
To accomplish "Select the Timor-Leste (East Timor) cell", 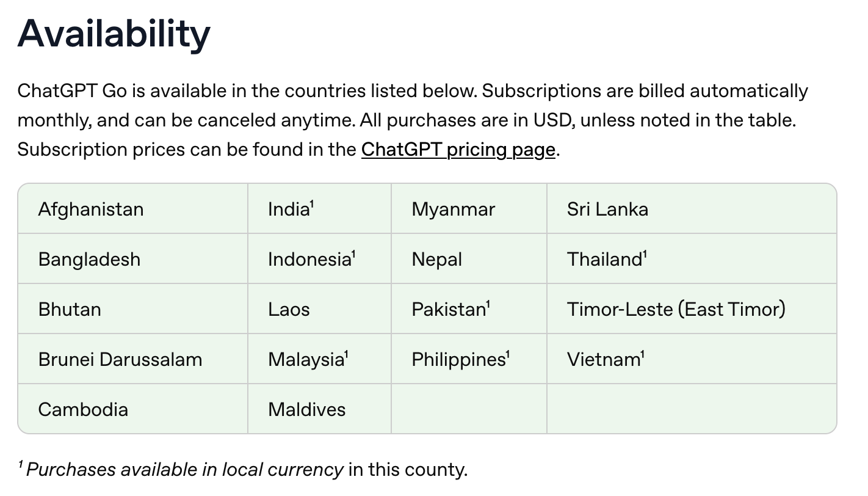I will pyautogui.click(x=676, y=310).
